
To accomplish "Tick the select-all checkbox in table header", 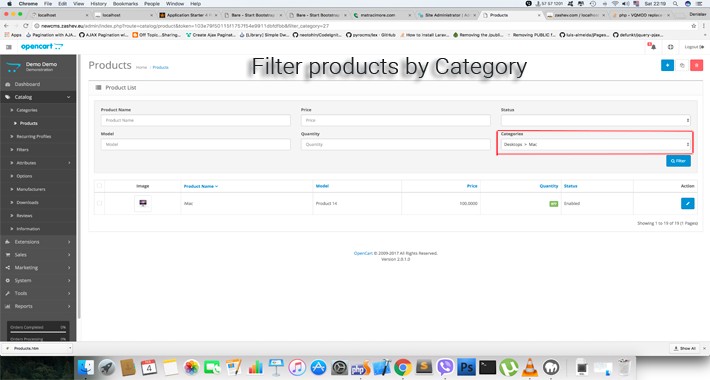I will coord(100,186).
